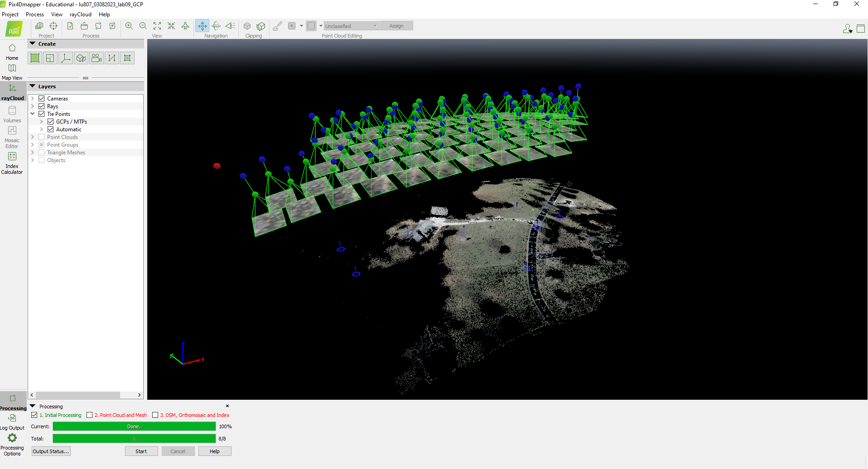Open the Results Folder icon
This screenshot has width=868, height=469.
click(84, 26)
